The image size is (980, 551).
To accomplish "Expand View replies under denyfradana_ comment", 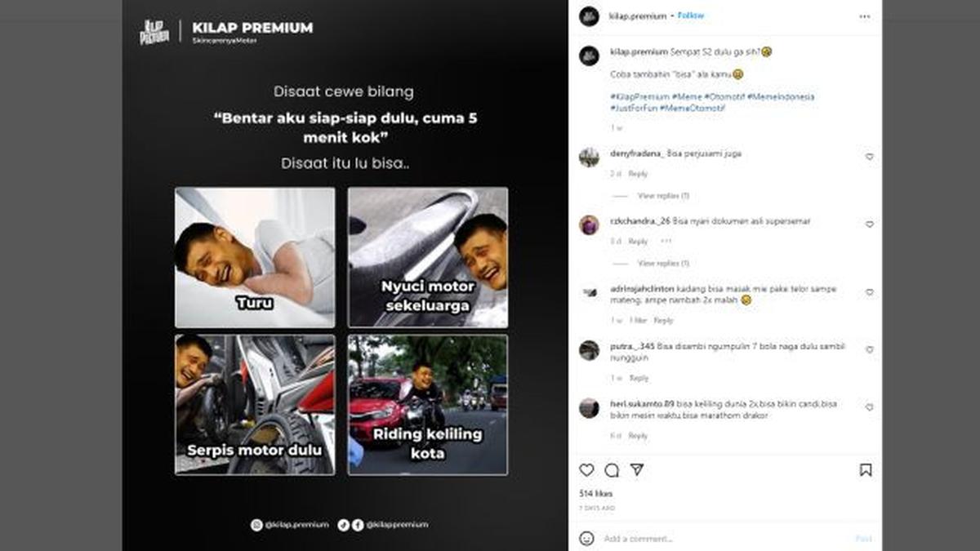I will [x=663, y=196].
